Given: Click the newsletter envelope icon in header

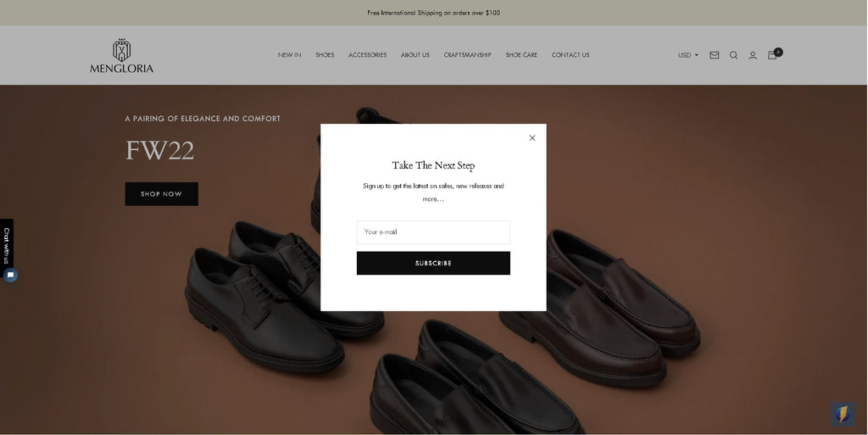Looking at the screenshot, I should tap(714, 55).
